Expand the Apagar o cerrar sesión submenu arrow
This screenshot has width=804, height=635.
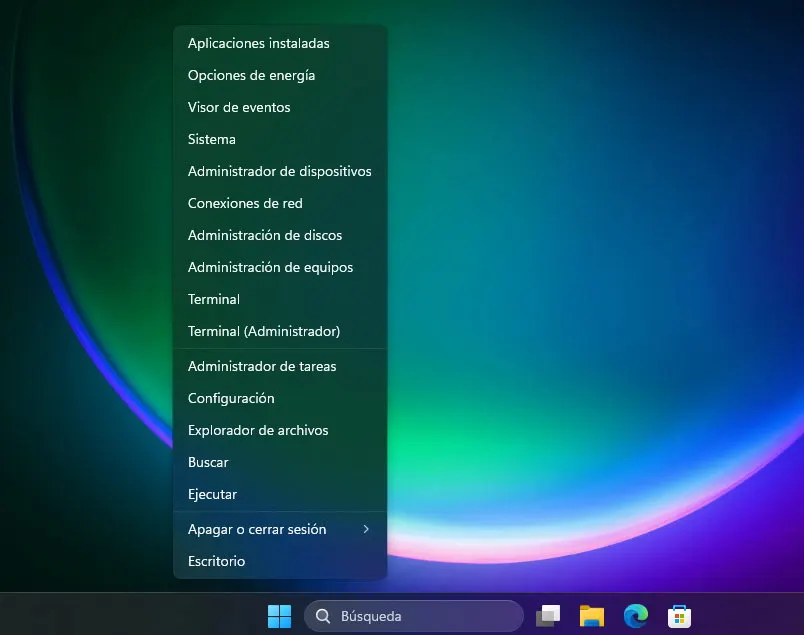[366, 529]
